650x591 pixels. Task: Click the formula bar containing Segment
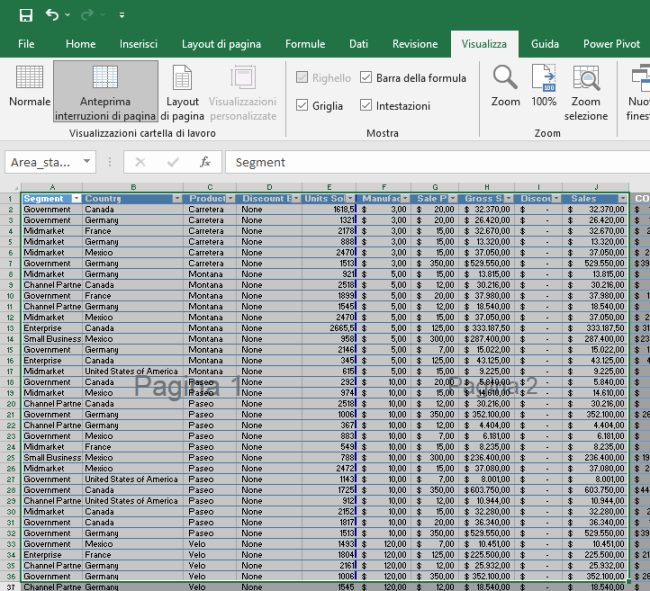437,162
